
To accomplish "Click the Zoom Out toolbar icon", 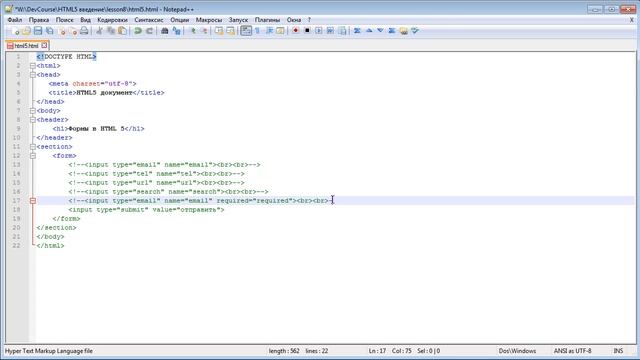I will [x=204, y=31].
